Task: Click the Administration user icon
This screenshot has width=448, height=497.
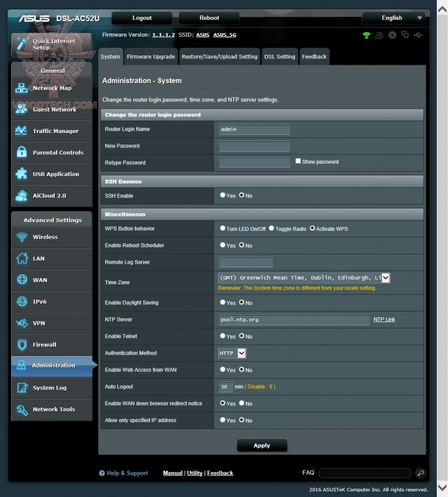Action: (x=21, y=365)
